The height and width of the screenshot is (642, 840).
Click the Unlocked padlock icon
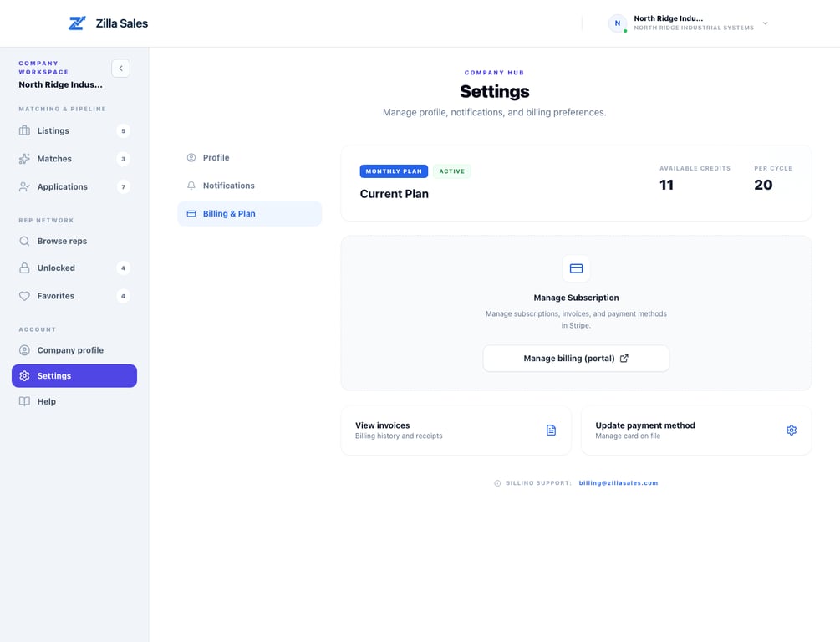click(24, 268)
